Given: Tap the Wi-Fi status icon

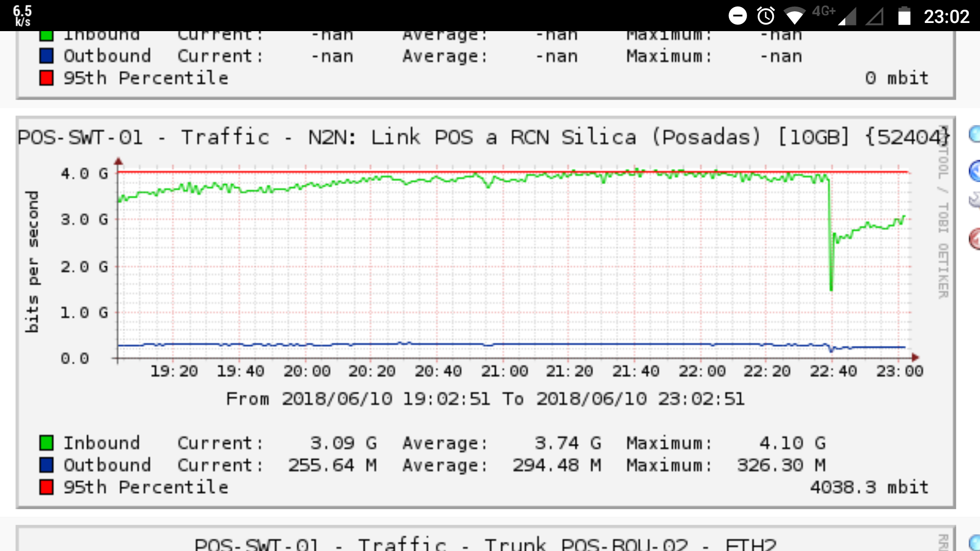Looking at the screenshot, I should (x=794, y=16).
